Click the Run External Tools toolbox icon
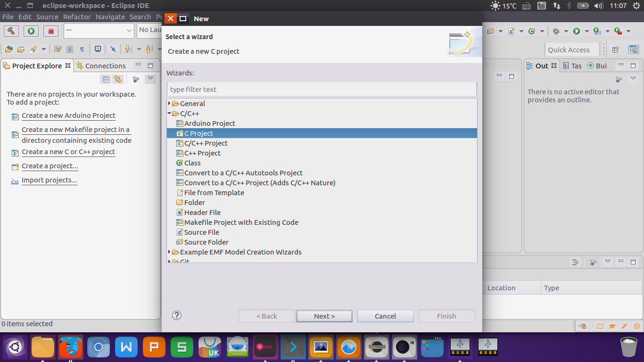Screen dimensions: 644x362 618,31
